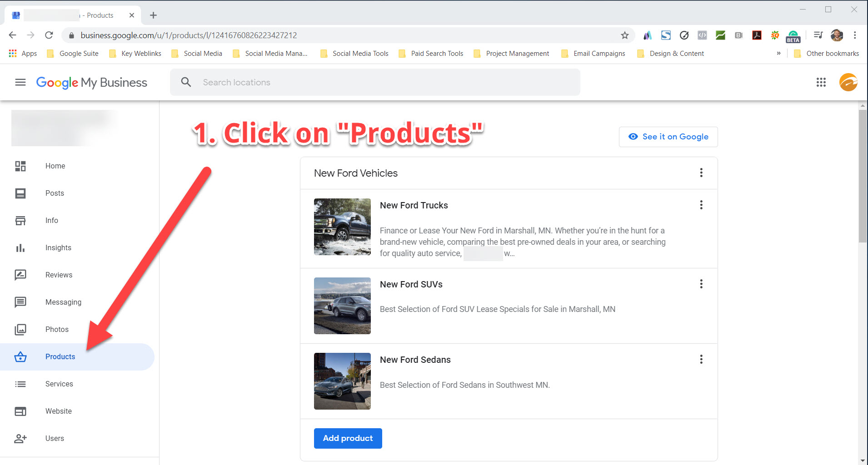Open the hamburger menu next to Google My Business
Image resolution: width=868 pixels, height=465 pixels.
coord(20,82)
